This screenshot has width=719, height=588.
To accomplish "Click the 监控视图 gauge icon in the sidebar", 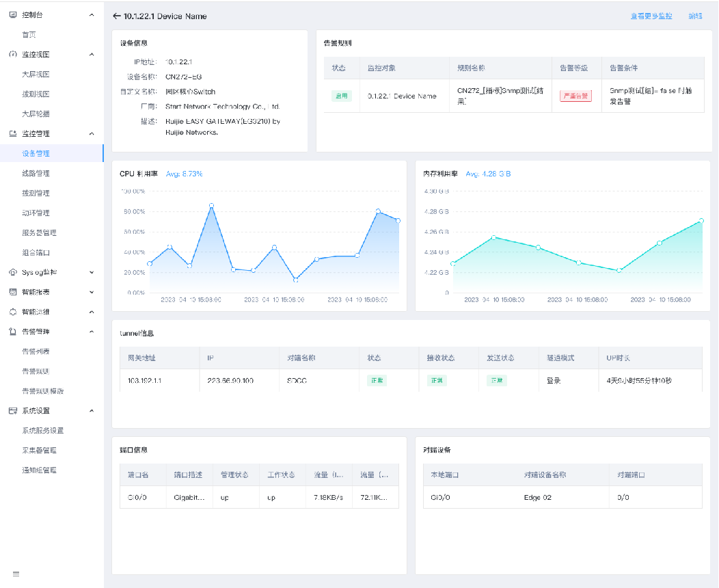I will (13, 54).
